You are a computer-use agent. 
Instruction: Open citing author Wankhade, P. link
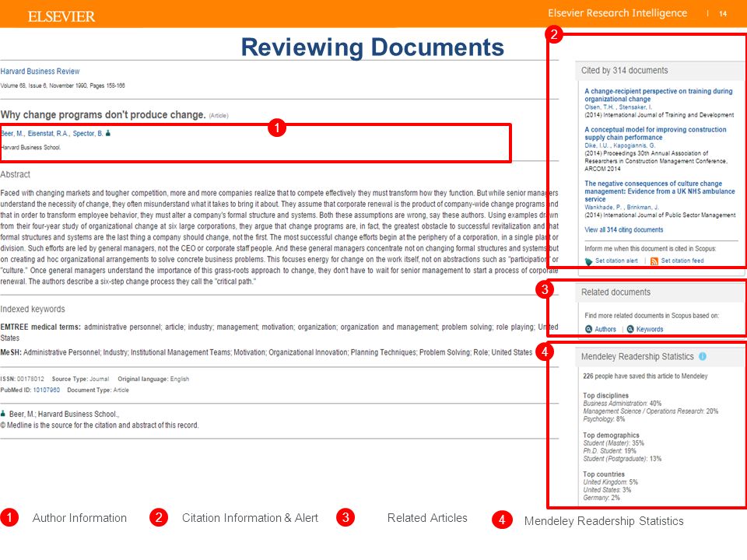603,207
